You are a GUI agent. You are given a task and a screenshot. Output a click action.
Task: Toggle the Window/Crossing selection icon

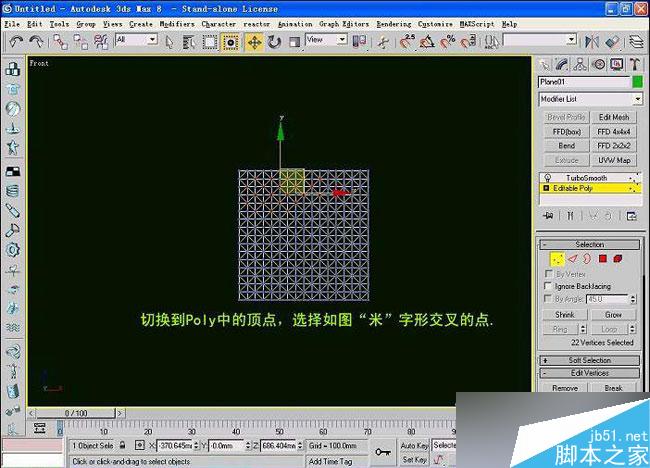click(x=231, y=42)
